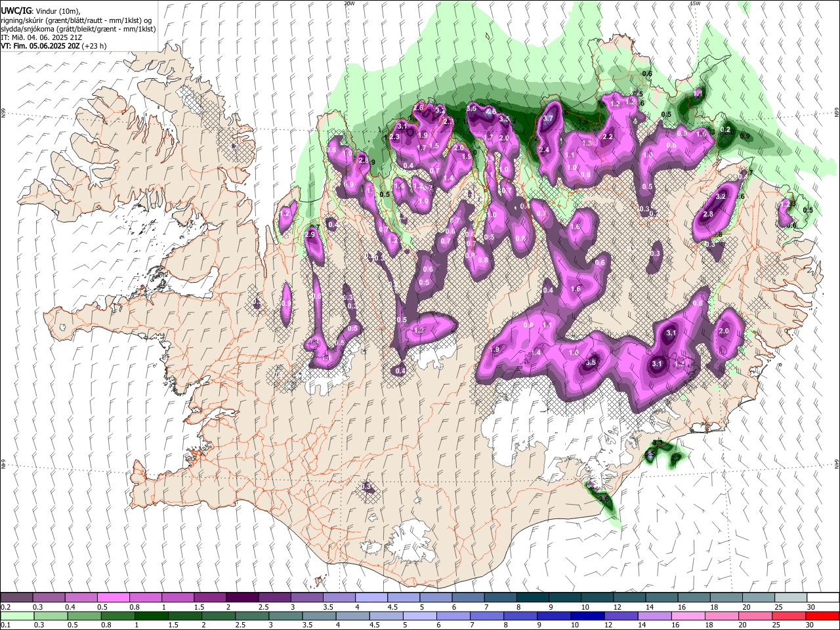Image resolution: width=840 pixels, height=630 pixels.
Task: Click the 12 swatch in upper legend row
Action: pos(629,597)
